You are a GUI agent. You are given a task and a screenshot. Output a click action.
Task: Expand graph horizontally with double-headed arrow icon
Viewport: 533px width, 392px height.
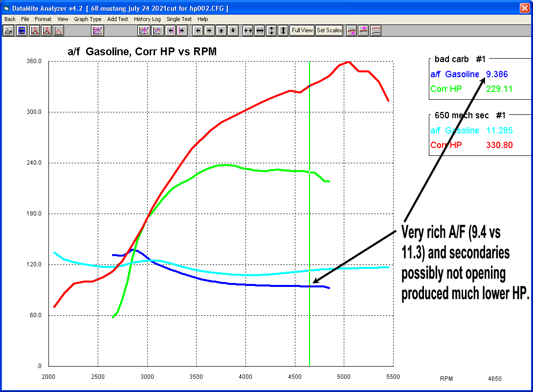[260, 31]
